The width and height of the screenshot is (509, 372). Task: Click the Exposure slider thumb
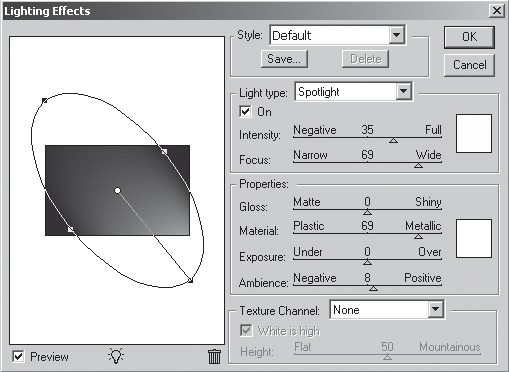(x=367, y=263)
